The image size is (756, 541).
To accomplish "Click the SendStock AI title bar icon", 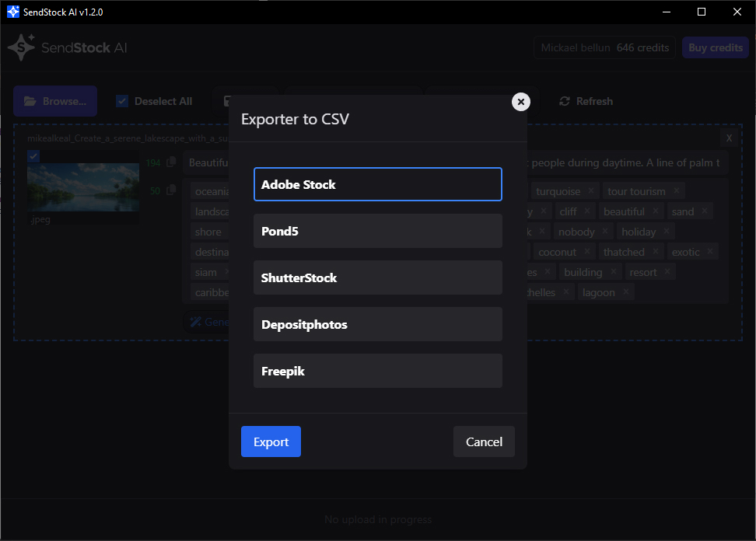I will coord(13,12).
